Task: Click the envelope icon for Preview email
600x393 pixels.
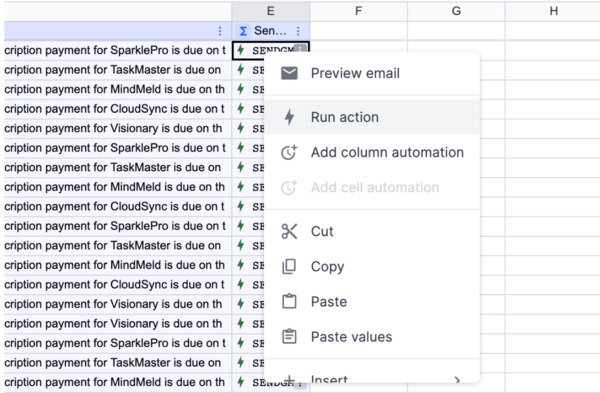Action: click(289, 73)
